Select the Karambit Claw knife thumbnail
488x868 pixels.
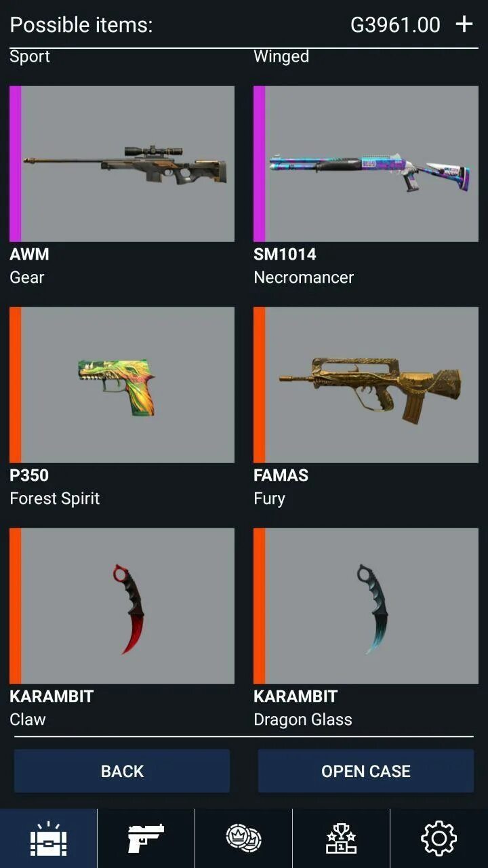click(122, 606)
